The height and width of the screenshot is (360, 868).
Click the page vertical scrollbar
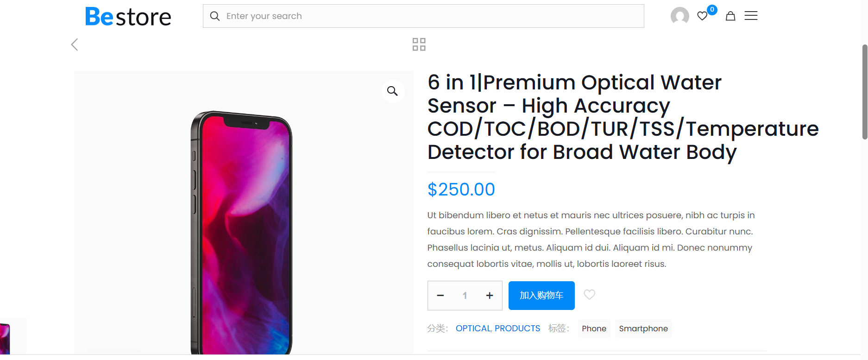click(x=864, y=92)
